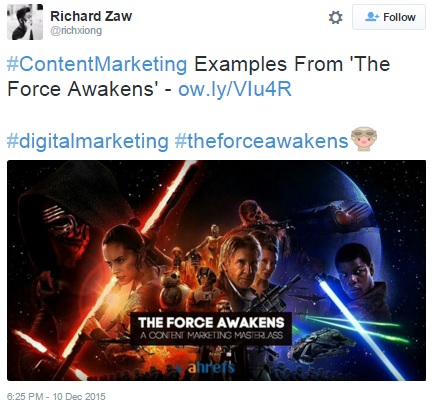
Task: Click the BB-8 droid in the poster image
Action: pyautogui.click(x=170, y=289)
